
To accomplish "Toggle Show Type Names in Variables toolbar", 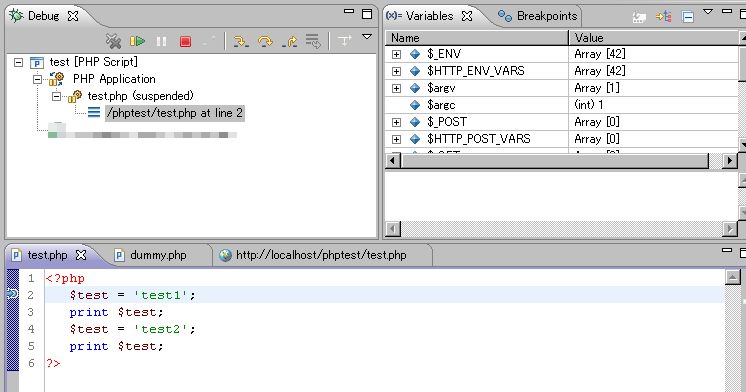I will point(639,18).
